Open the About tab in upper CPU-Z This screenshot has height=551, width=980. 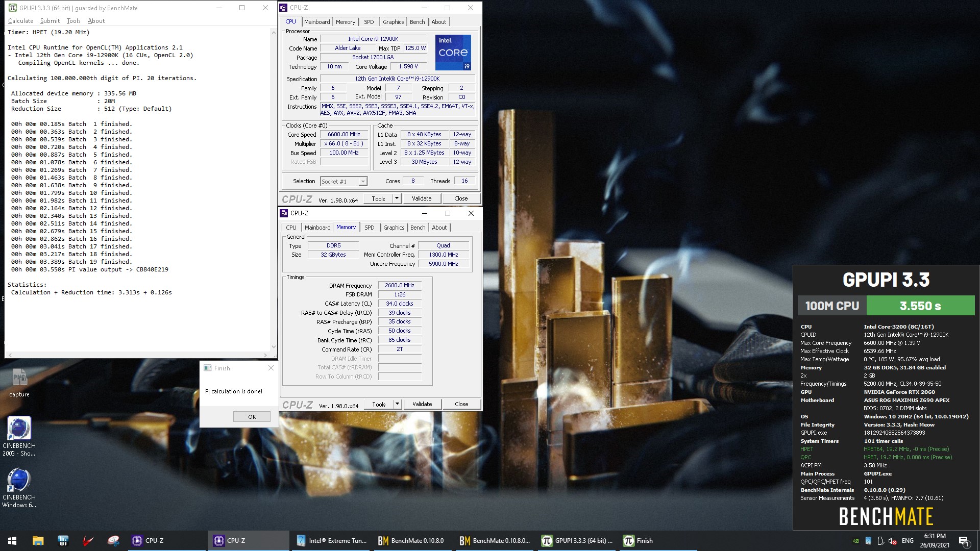coord(438,22)
